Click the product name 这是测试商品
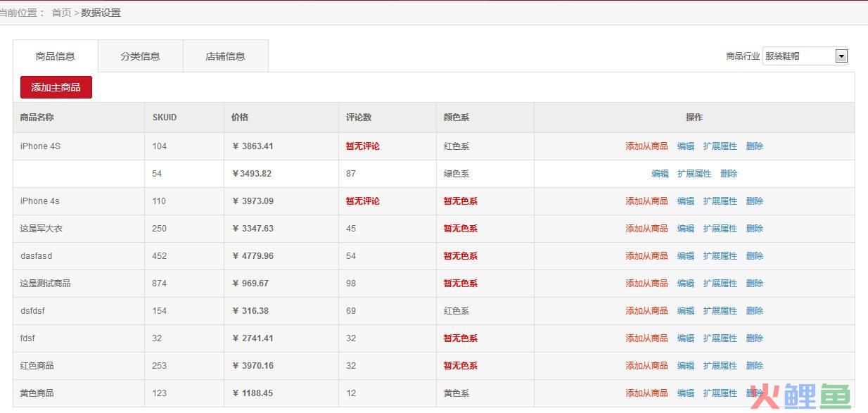This screenshot has width=868, height=413. [x=46, y=284]
